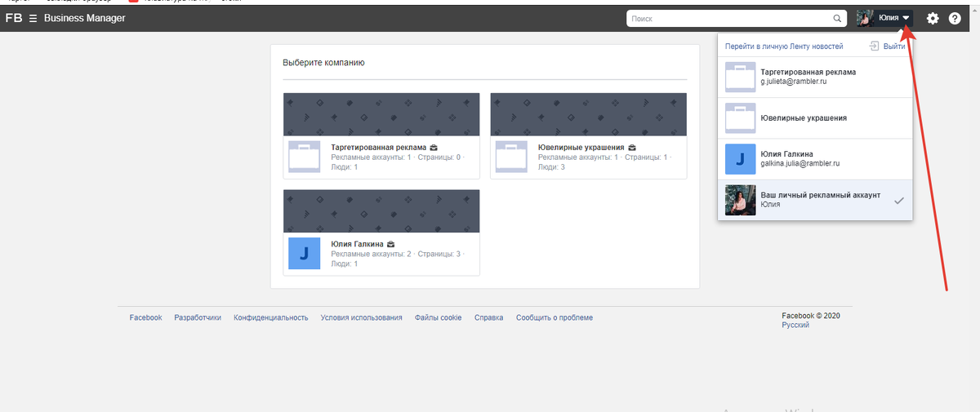Click the Business Manager title
Viewport: 980px width, 412px height.
pyautogui.click(x=85, y=18)
